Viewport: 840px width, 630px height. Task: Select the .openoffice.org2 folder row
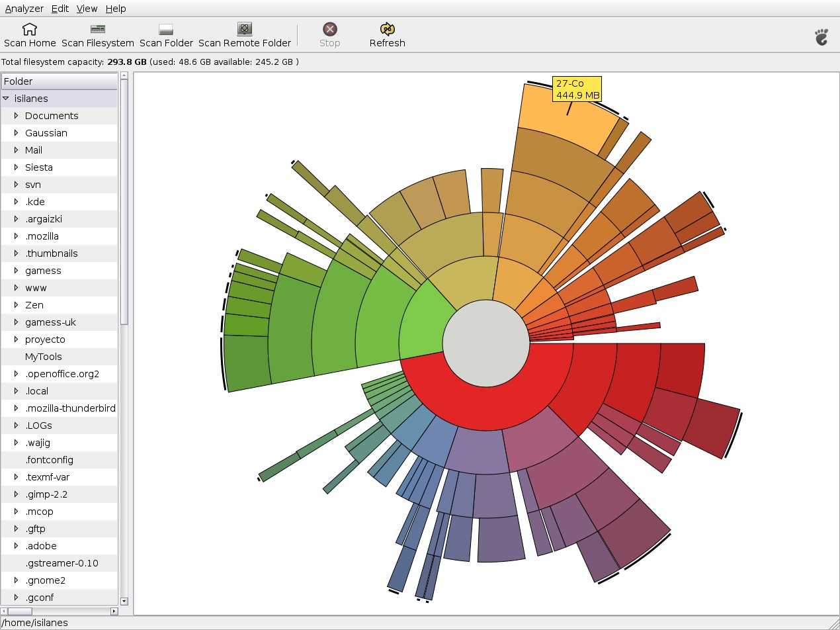point(60,374)
